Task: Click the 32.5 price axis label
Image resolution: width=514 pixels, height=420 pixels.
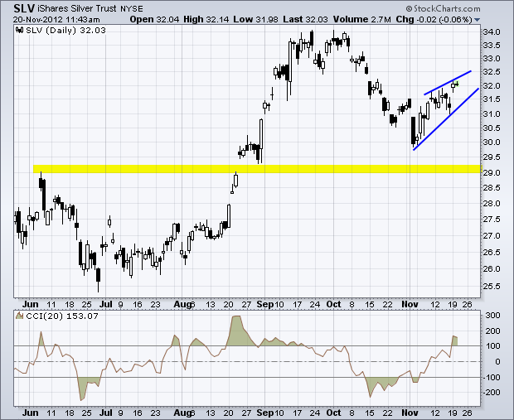Action: pos(492,72)
